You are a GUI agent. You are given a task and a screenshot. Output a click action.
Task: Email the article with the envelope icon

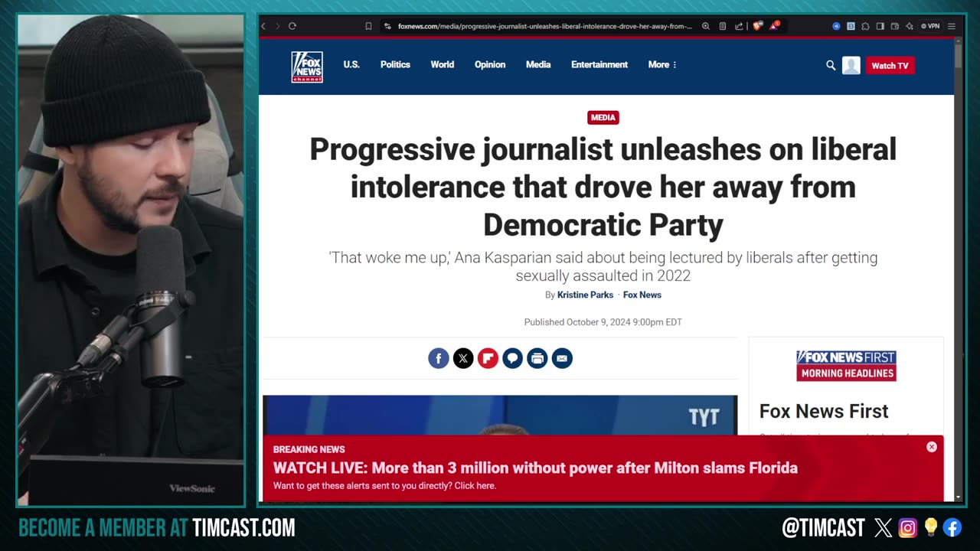pos(562,358)
